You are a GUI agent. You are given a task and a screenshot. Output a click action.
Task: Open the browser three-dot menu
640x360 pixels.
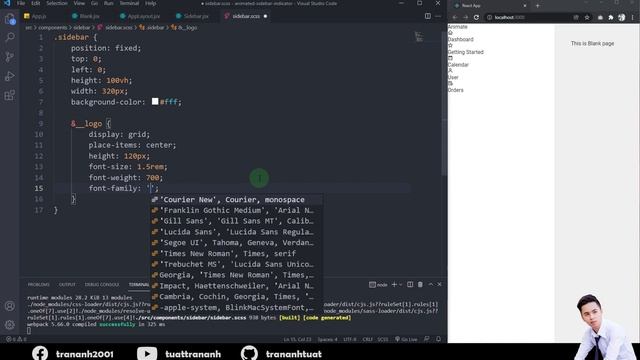[x=633, y=18]
